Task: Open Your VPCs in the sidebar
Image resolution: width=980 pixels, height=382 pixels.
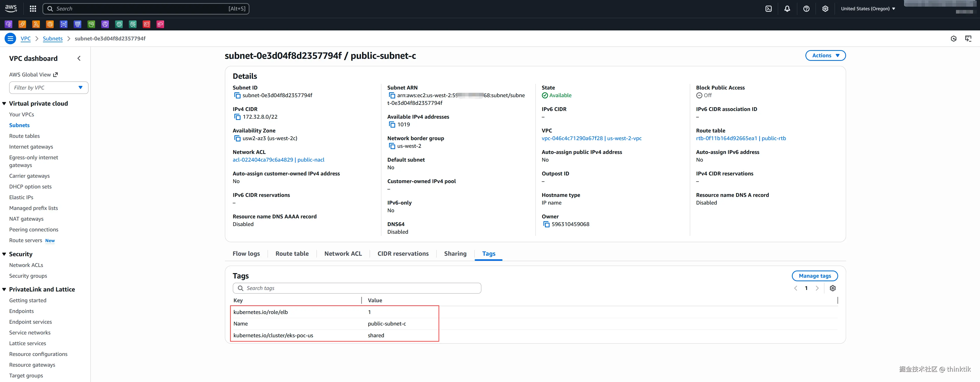Action: [22, 115]
